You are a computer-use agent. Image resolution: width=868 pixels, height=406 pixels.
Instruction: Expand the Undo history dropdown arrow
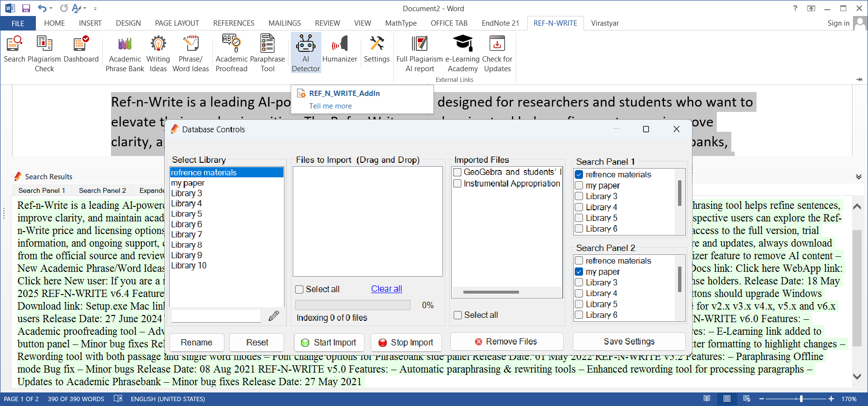point(51,9)
